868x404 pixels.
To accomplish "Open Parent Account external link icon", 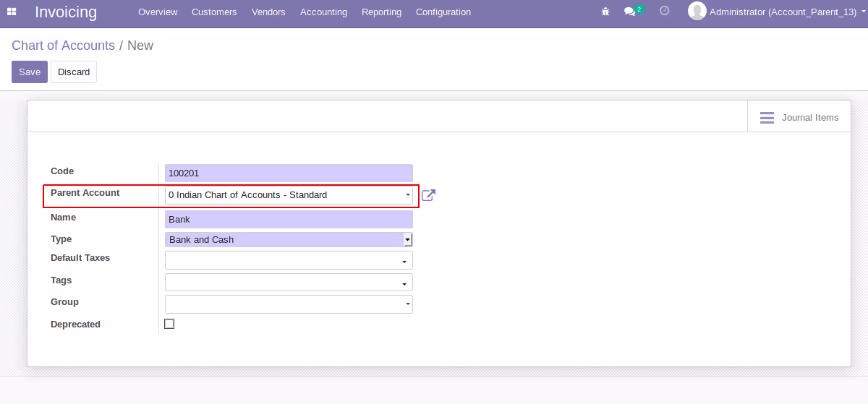I will [x=428, y=195].
